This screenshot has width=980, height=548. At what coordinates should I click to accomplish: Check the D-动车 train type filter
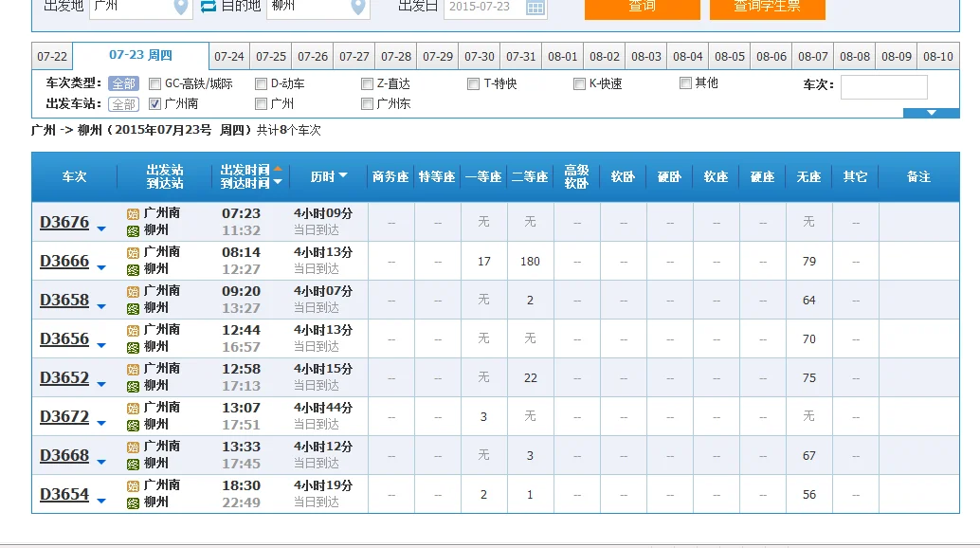[261, 83]
